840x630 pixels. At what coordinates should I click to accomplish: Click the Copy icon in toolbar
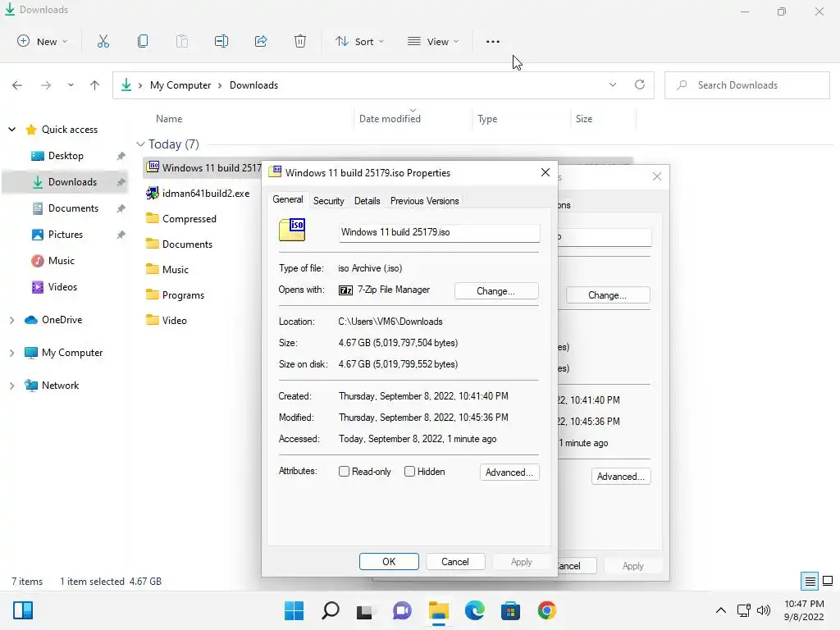point(143,41)
